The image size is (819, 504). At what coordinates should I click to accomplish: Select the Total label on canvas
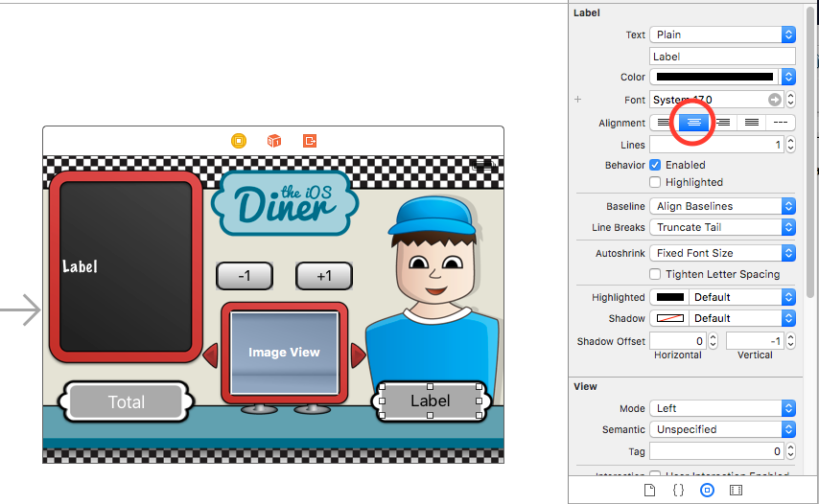pyautogui.click(x=127, y=401)
